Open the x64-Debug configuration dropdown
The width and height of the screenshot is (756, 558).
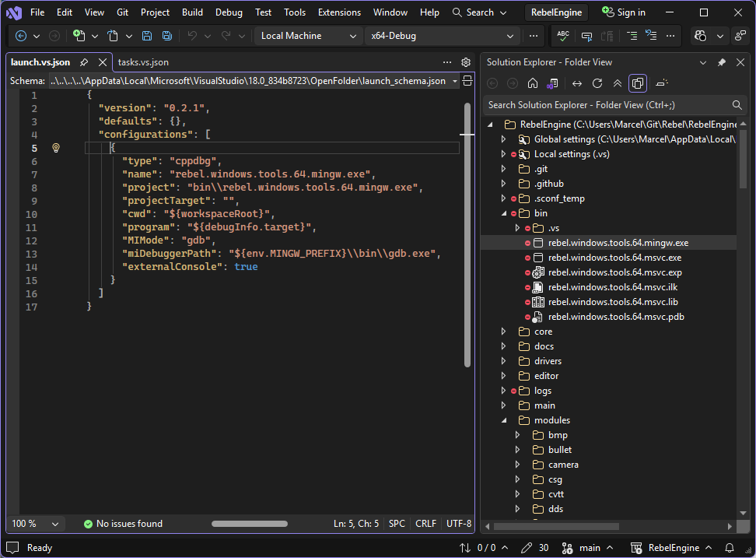coord(442,36)
